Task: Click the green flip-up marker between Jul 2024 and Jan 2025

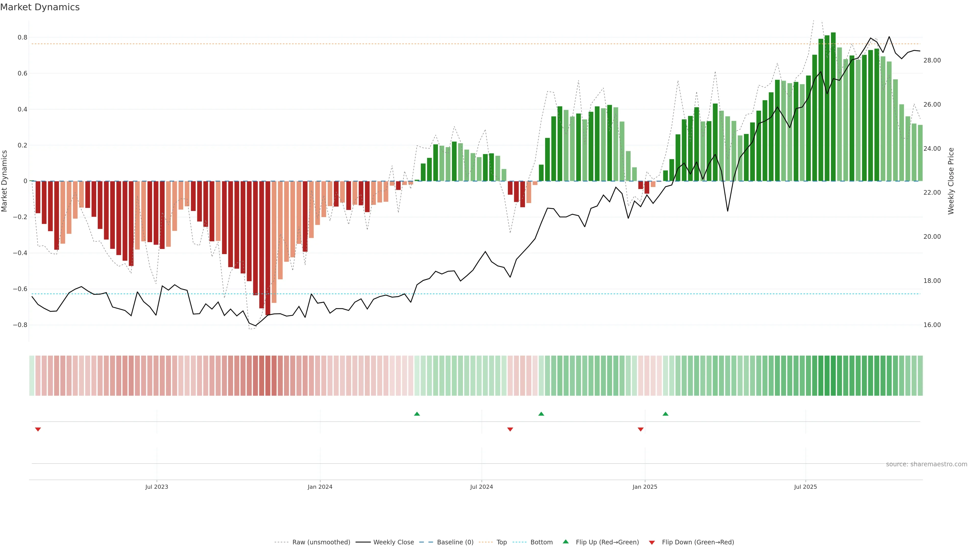Action: pos(541,414)
